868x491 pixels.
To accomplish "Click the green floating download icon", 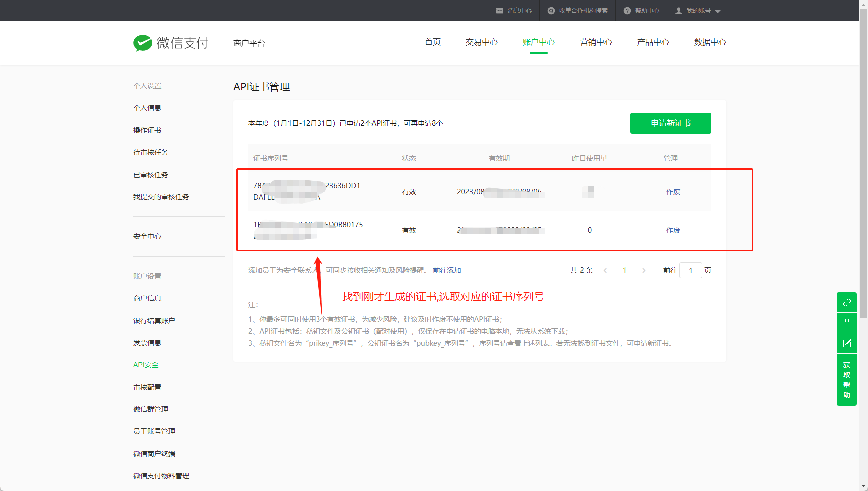I will coord(847,323).
